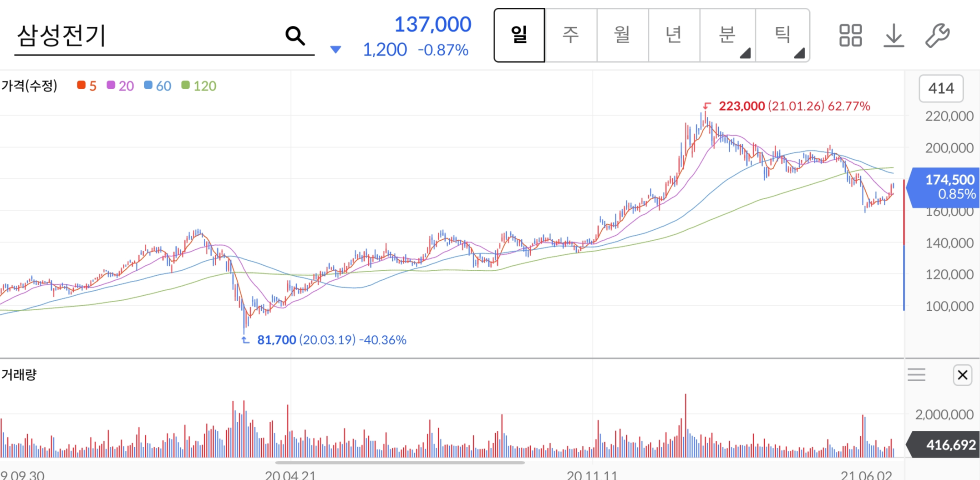Open the 분 minute interval dropdown

[727, 35]
